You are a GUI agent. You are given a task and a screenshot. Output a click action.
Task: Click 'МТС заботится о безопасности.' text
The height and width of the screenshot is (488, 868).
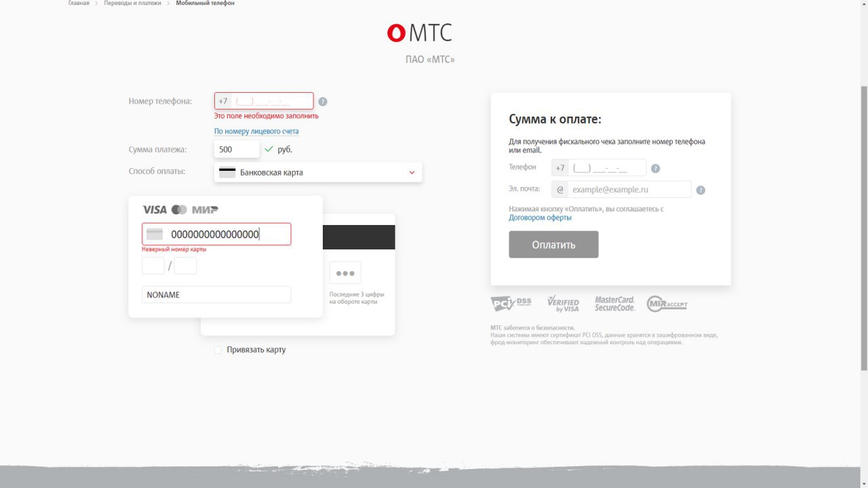[x=533, y=328]
